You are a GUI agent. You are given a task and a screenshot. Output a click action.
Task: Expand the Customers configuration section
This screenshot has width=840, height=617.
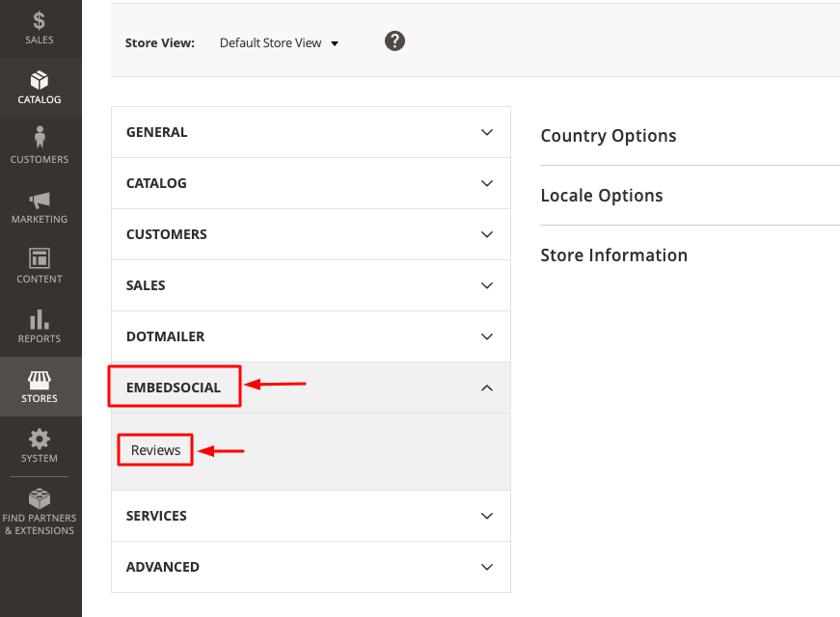pyautogui.click(x=311, y=234)
